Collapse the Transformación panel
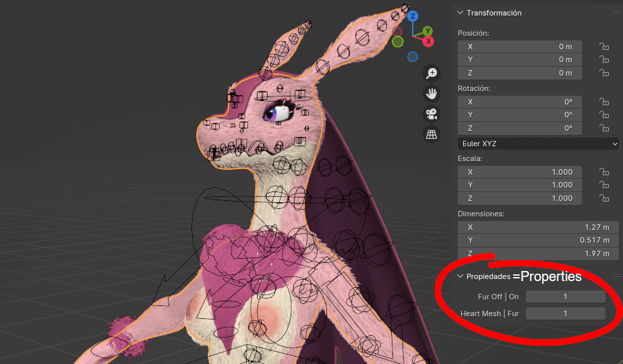The height and width of the screenshot is (364, 623). tap(460, 13)
